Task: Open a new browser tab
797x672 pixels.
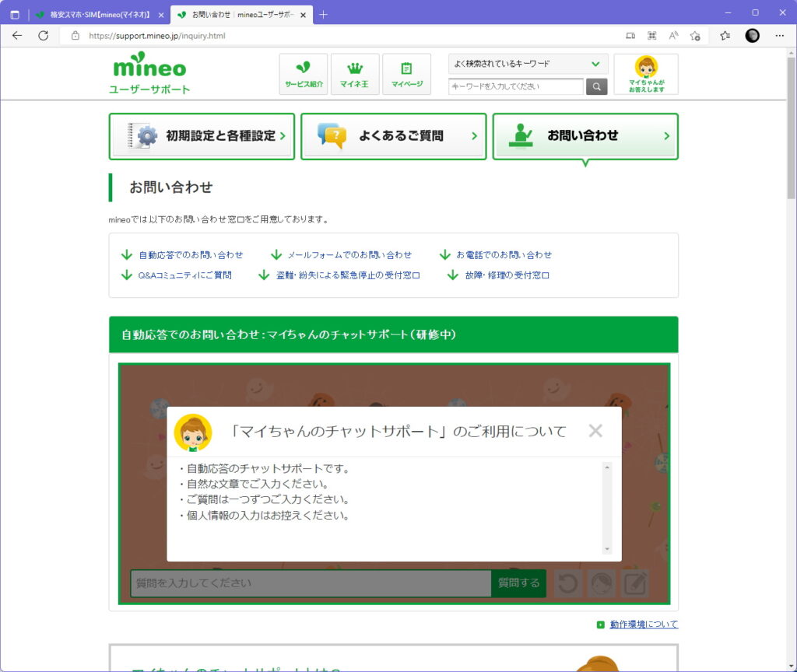Action: pos(323,15)
